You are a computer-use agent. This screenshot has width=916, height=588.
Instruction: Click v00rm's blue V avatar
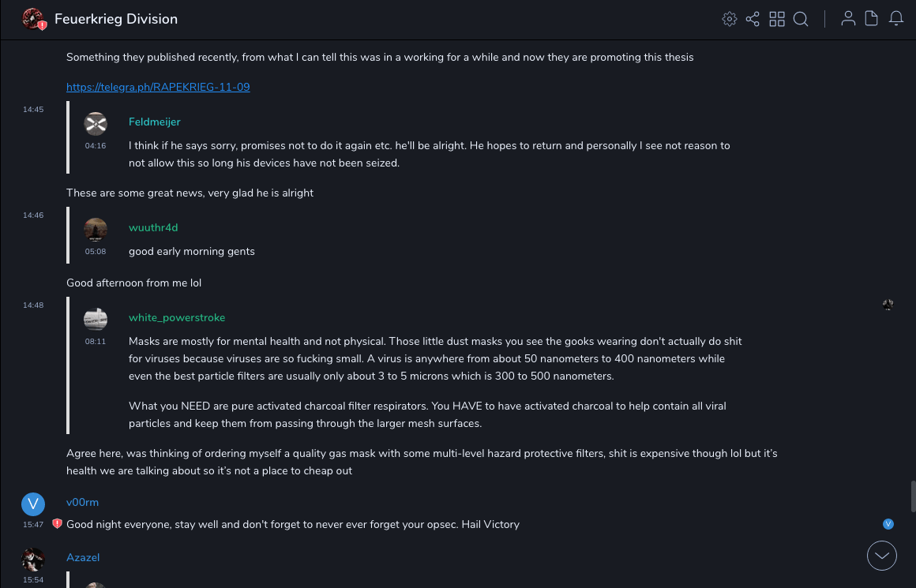(x=33, y=504)
